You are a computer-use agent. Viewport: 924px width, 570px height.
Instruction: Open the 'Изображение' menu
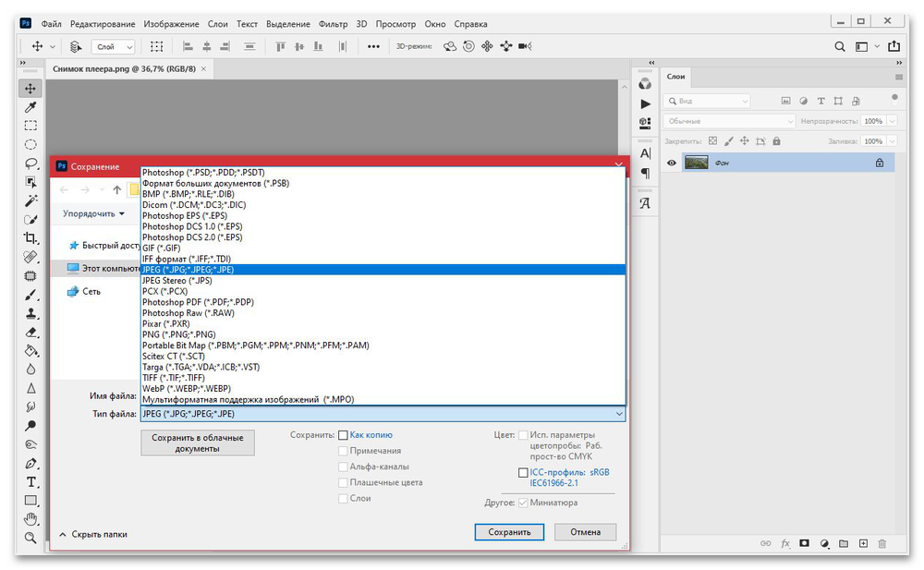pos(172,24)
